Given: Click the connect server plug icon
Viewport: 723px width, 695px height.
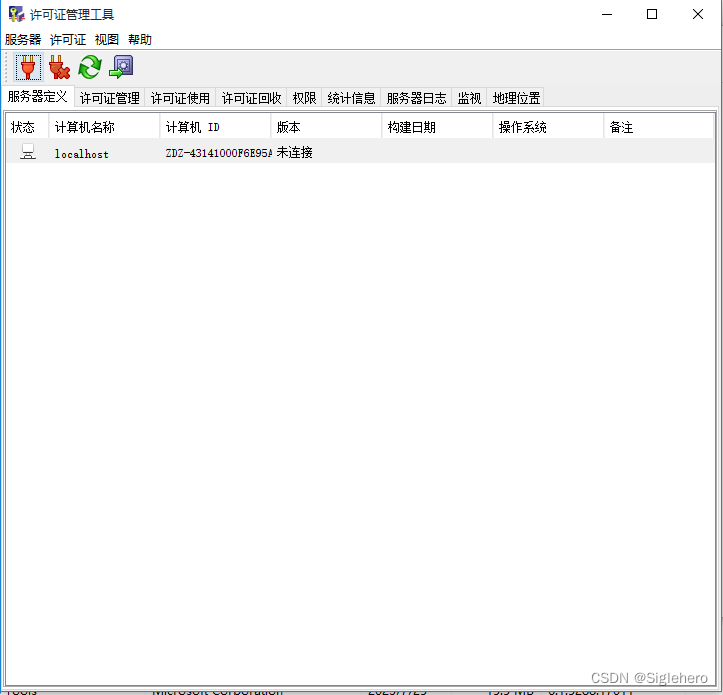Looking at the screenshot, I should click(x=28, y=67).
